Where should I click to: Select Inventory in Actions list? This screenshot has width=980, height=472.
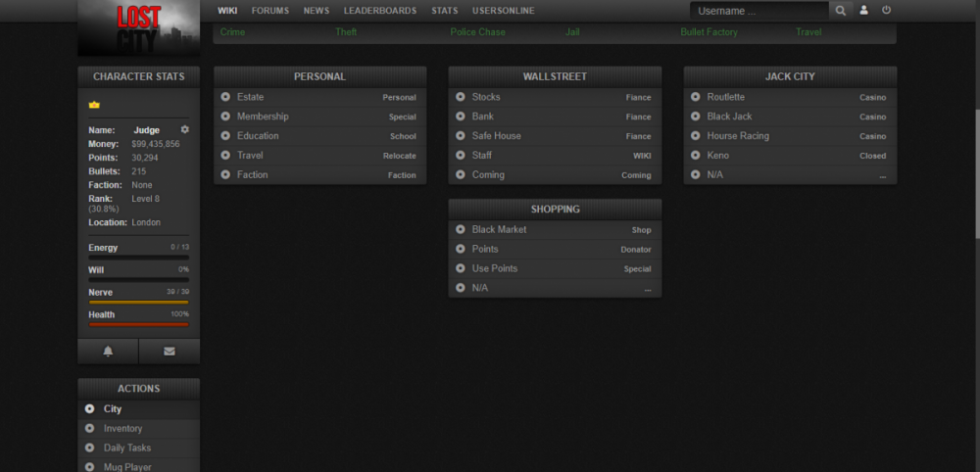click(122, 428)
